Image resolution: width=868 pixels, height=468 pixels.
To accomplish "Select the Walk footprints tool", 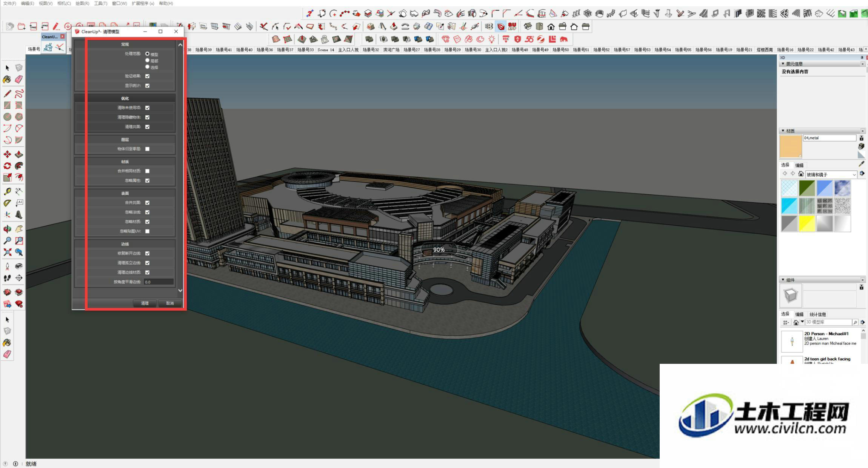I will point(7,278).
